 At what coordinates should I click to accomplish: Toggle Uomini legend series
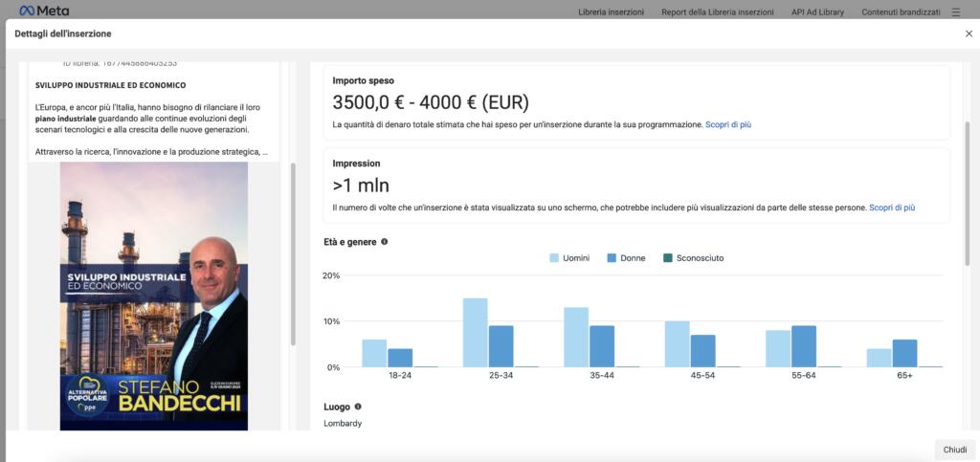[x=569, y=258]
